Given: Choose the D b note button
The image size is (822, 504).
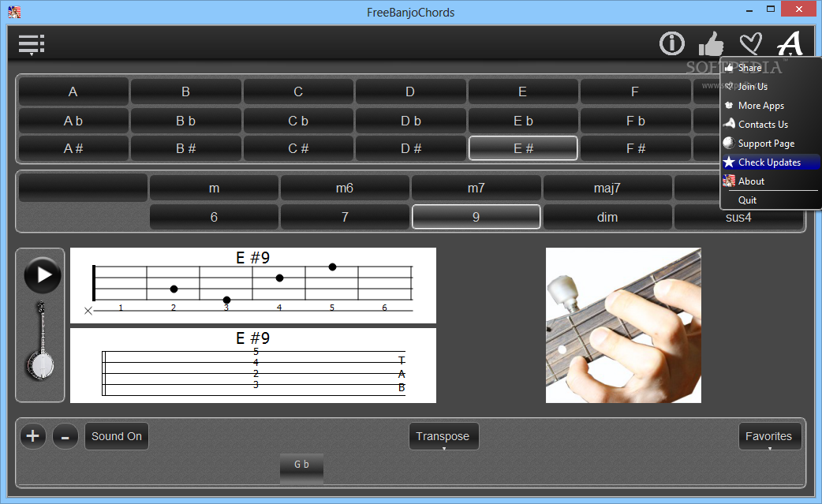Looking at the screenshot, I should click(x=410, y=121).
